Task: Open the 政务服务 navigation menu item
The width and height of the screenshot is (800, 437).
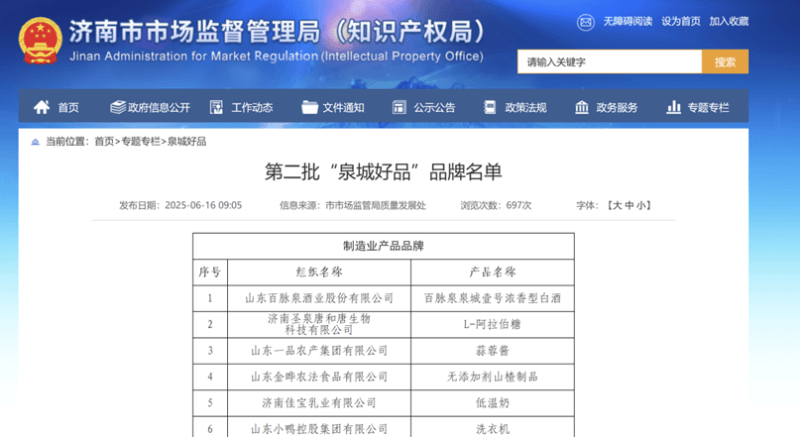Action: click(617, 108)
